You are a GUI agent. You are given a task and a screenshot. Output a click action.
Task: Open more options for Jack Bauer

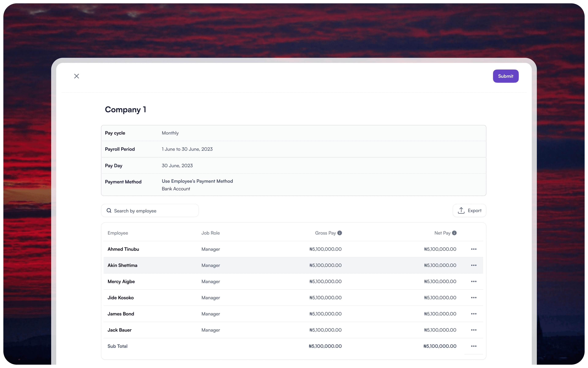[473, 330]
